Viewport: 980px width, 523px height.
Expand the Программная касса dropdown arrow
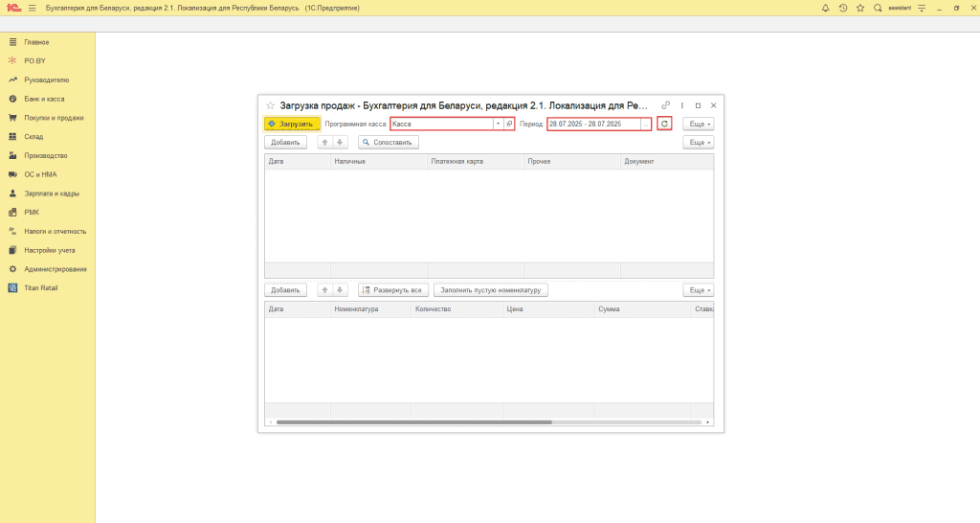pyautogui.click(x=498, y=124)
